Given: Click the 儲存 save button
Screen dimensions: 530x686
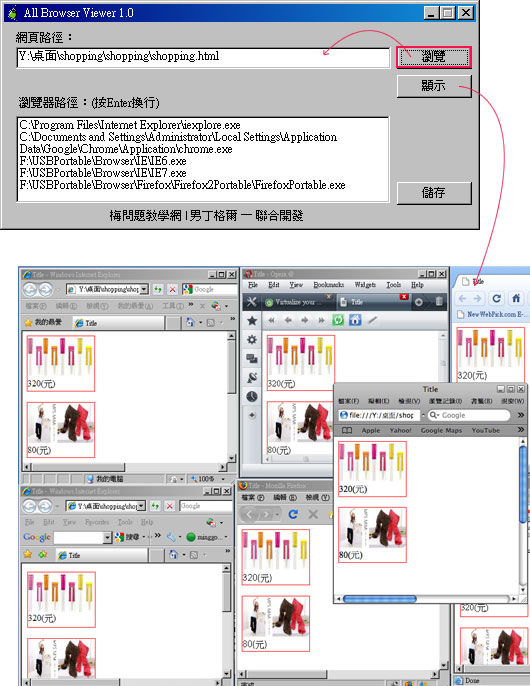Looking at the screenshot, I should pyautogui.click(x=434, y=193).
